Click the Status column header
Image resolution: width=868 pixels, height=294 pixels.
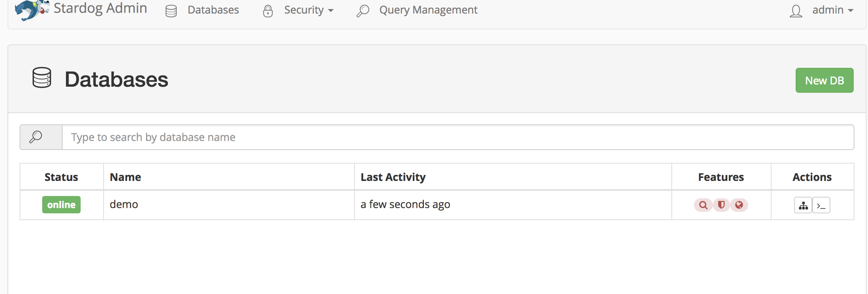tap(61, 177)
